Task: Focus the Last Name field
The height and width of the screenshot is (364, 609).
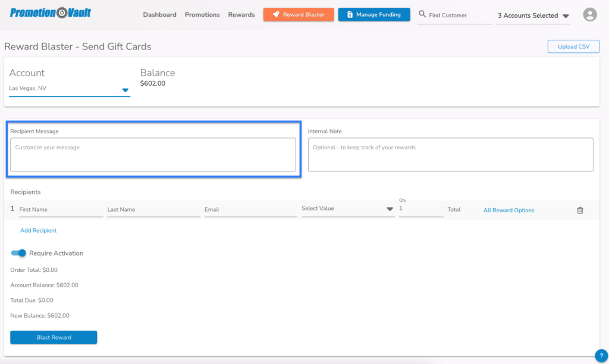Action: [154, 210]
